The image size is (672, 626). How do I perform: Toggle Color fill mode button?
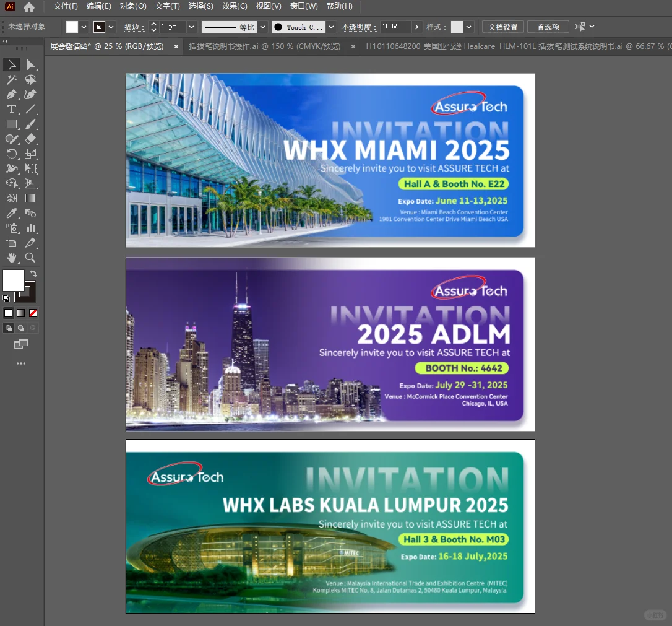point(8,313)
